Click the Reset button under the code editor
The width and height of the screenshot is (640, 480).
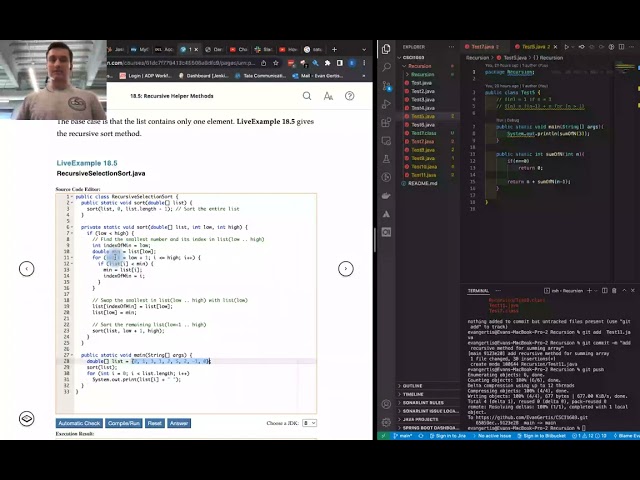pos(155,423)
